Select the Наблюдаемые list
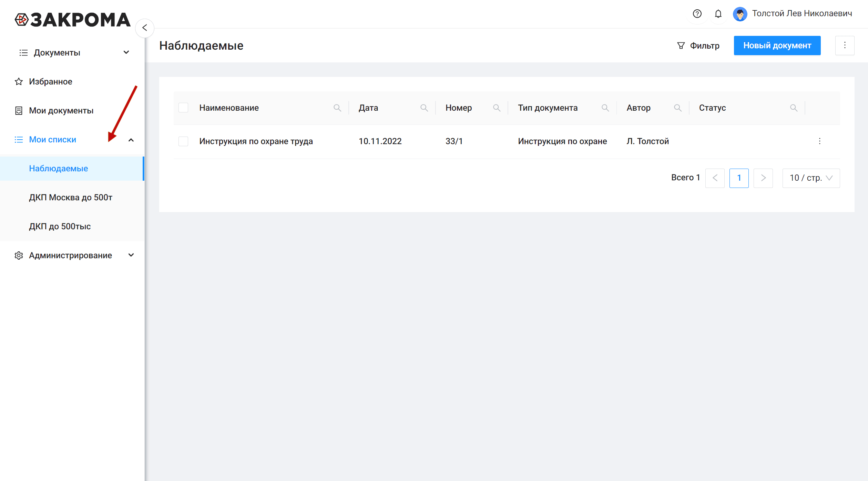The height and width of the screenshot is (481, 868). pyautogui.click(x=72, y=169)
